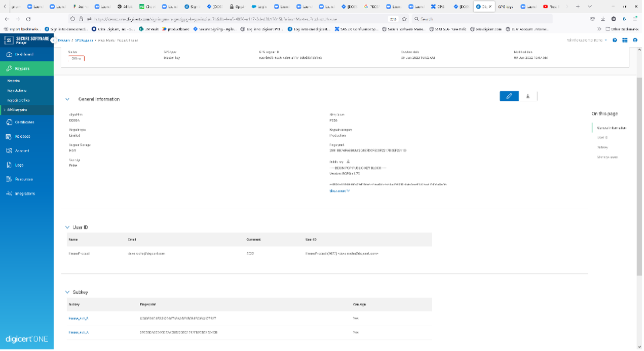Go to Releases in the sidebar
This screenshot has width=644, height=351.
pos(22,136)
